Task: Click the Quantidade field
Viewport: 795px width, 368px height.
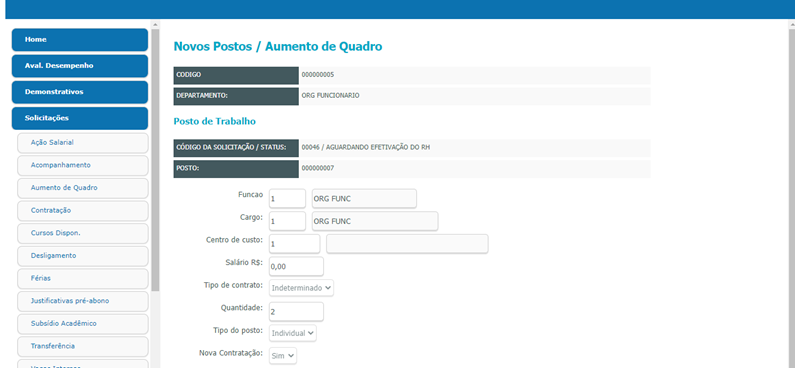Action: 296,312
